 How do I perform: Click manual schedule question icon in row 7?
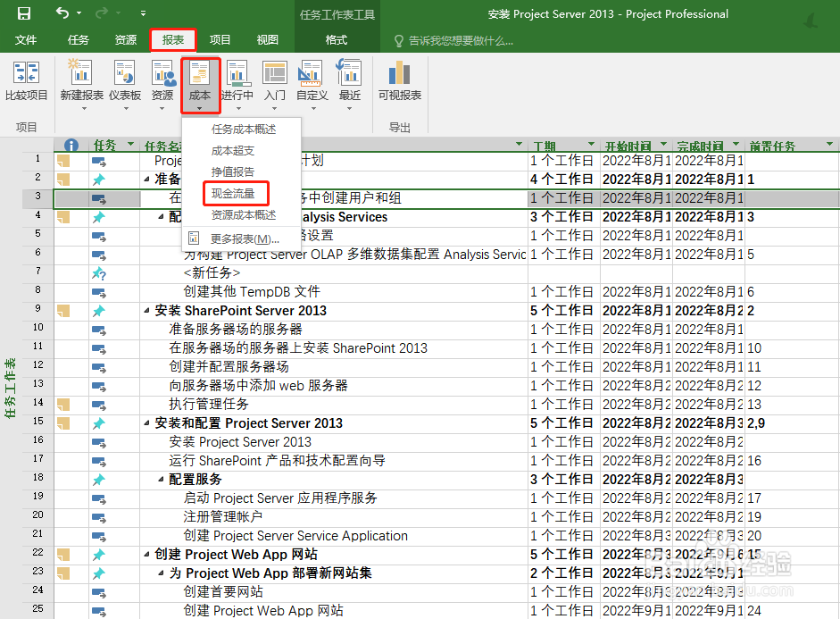click(99, 273)
